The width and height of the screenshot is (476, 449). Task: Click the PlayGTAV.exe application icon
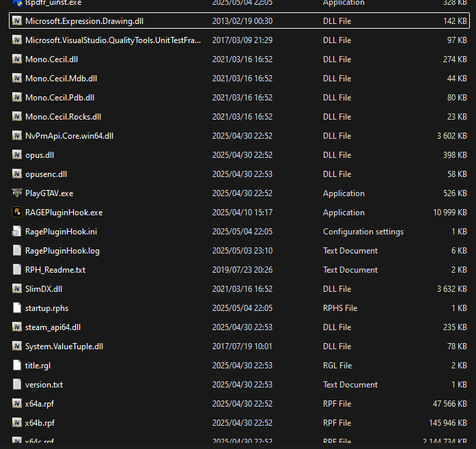16,193
